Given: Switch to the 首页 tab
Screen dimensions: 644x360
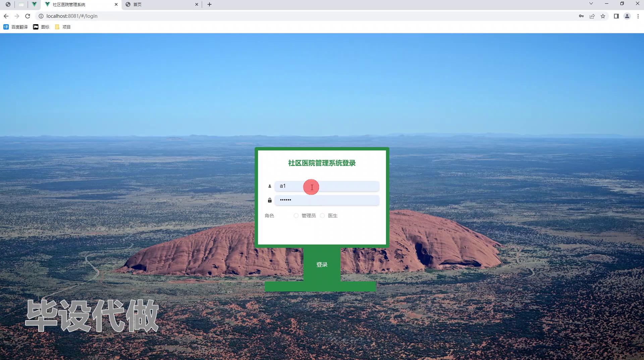Looking at the screenshot, I should pos(162,4).
